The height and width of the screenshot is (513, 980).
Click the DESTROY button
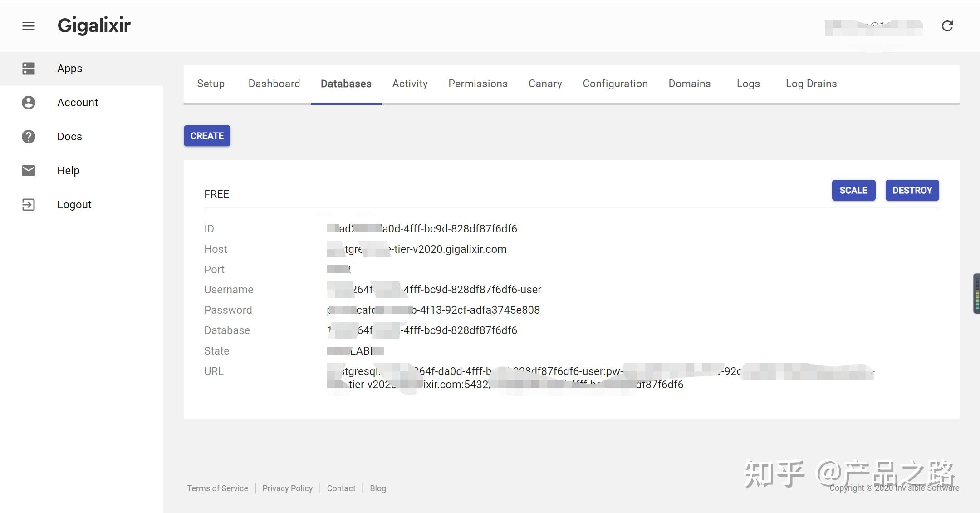(911, 190)
